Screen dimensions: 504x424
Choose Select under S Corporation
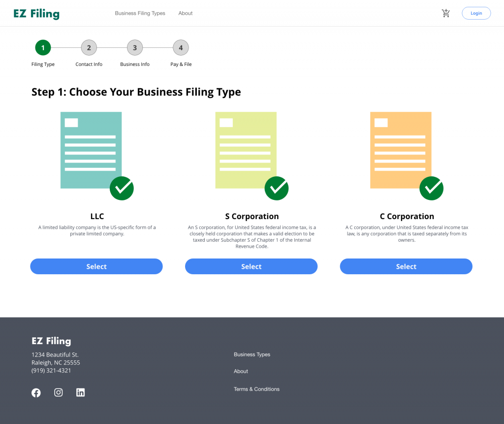coord(251,266)
